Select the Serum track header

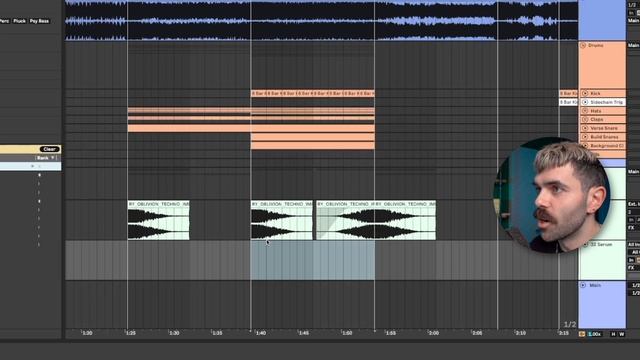(x=602, y=260)
